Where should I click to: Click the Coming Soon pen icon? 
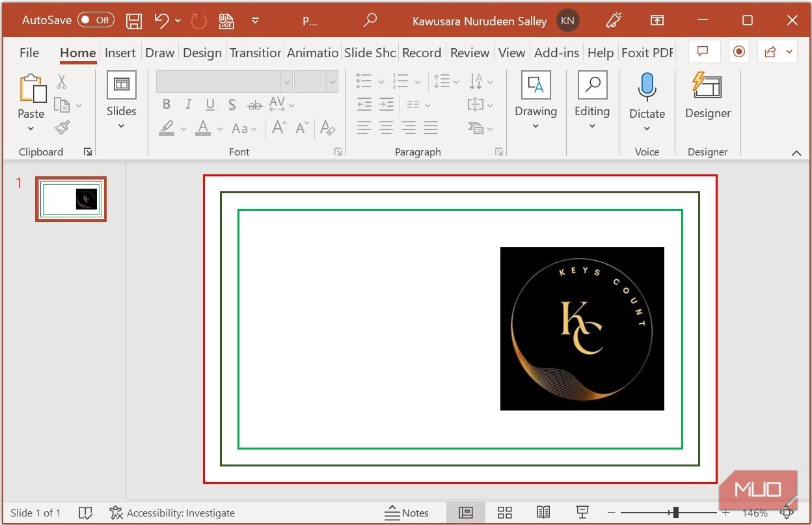point(614,21)
